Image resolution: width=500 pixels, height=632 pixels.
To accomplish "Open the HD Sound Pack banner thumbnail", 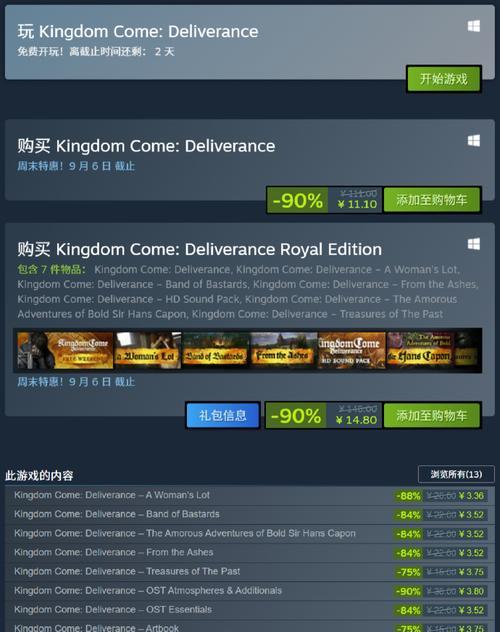I will click(x=351, y=350).
